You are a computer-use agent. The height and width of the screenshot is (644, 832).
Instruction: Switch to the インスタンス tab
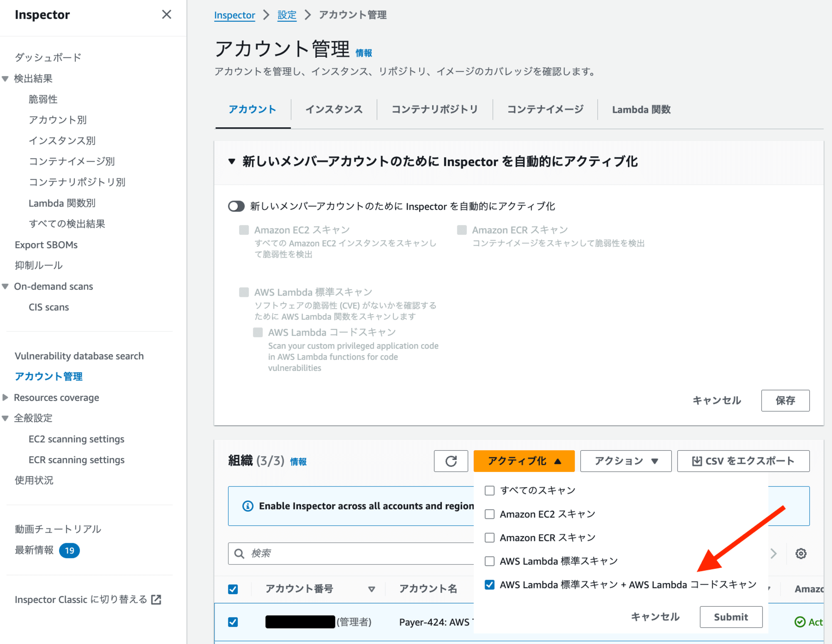point(334,110)
